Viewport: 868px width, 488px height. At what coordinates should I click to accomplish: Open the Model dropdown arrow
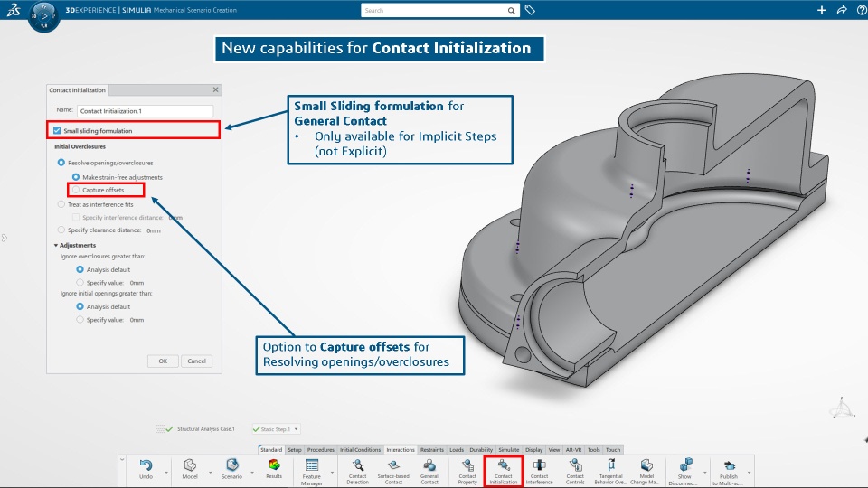tap(211, 473)
